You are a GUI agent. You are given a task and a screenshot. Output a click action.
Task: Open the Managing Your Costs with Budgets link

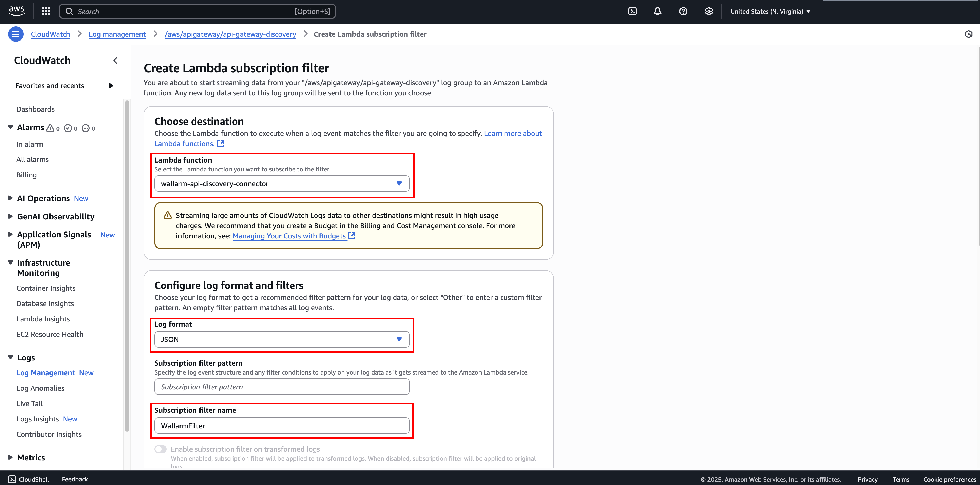tap(290, 236)
